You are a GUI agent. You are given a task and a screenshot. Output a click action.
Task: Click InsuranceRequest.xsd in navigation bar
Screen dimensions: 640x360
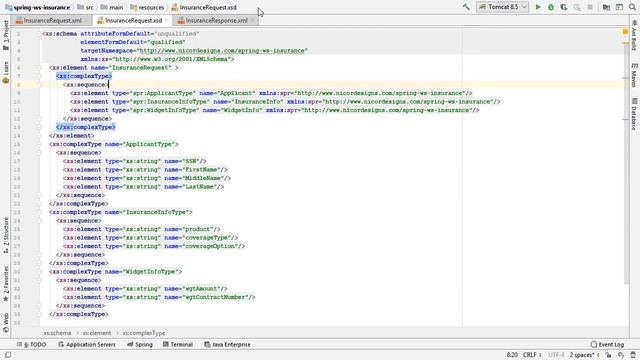point(204,7)
